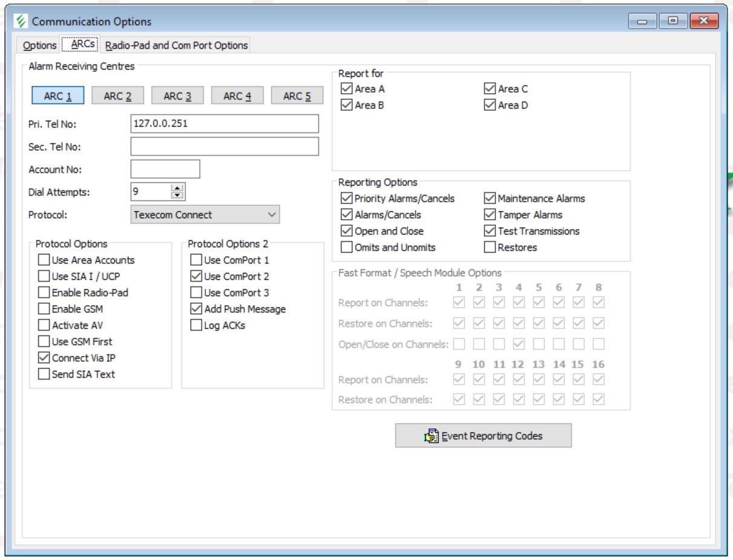This screenshot has height=560, width=733.
Task: Click the Account No text field
Action: point(165,170)
